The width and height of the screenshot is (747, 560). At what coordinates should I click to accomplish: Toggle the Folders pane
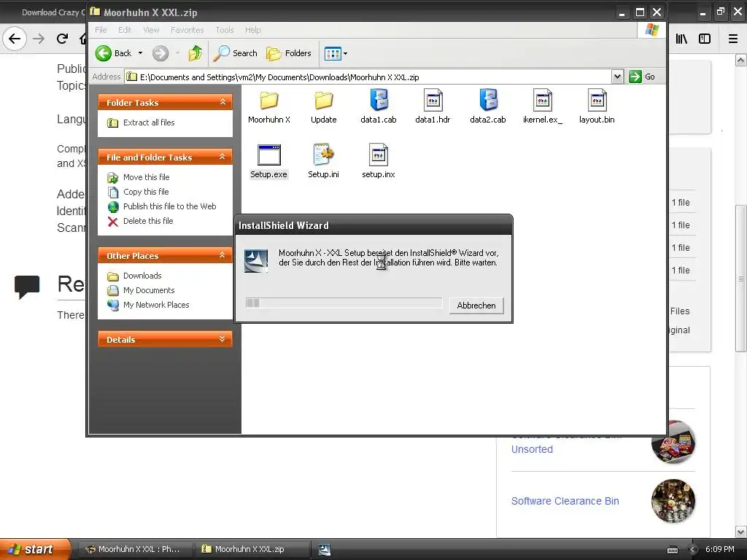(x=289, y=53)
